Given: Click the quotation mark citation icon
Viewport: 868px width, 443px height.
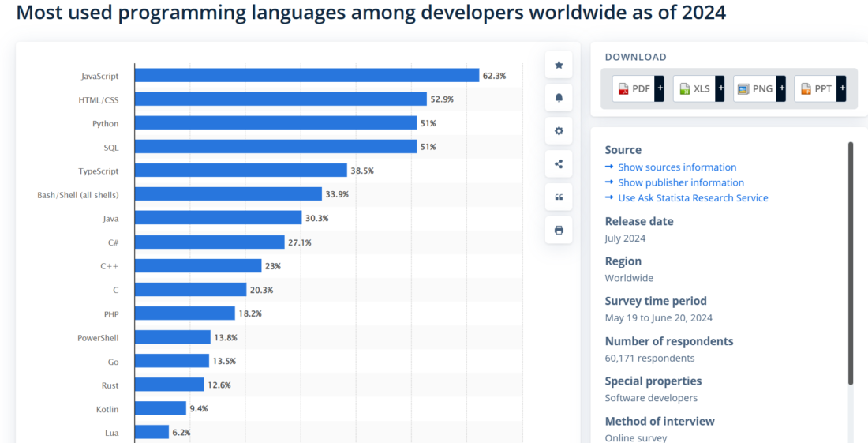Looking at the screenshot, I should (x=559, y=197).
